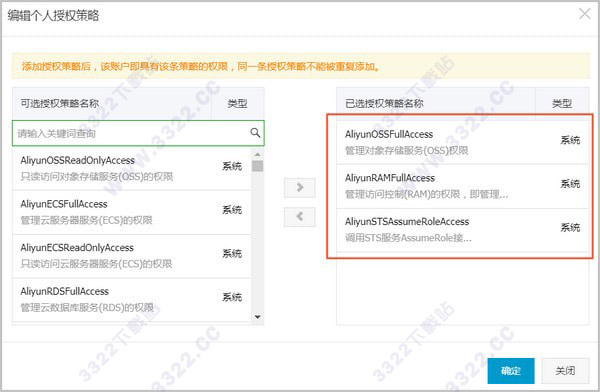
Task: Click the list scrollbar up arrow
Action: [x=258, y=154]
